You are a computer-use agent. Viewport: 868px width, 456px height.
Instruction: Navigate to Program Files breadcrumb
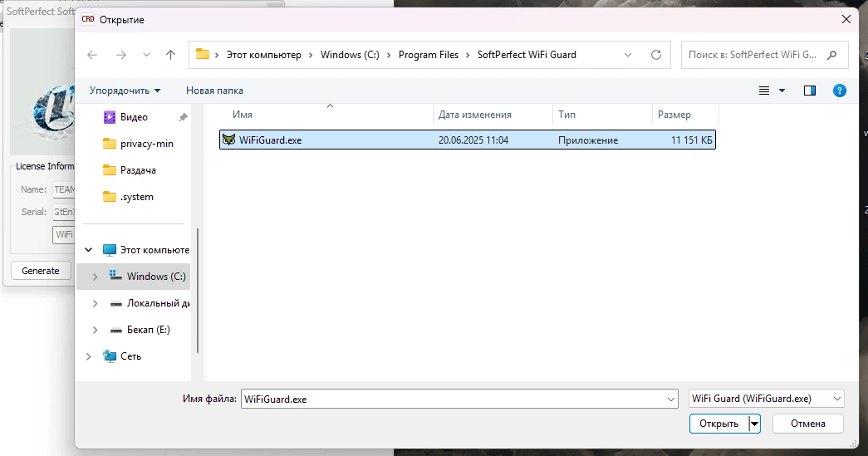[429, 55]
